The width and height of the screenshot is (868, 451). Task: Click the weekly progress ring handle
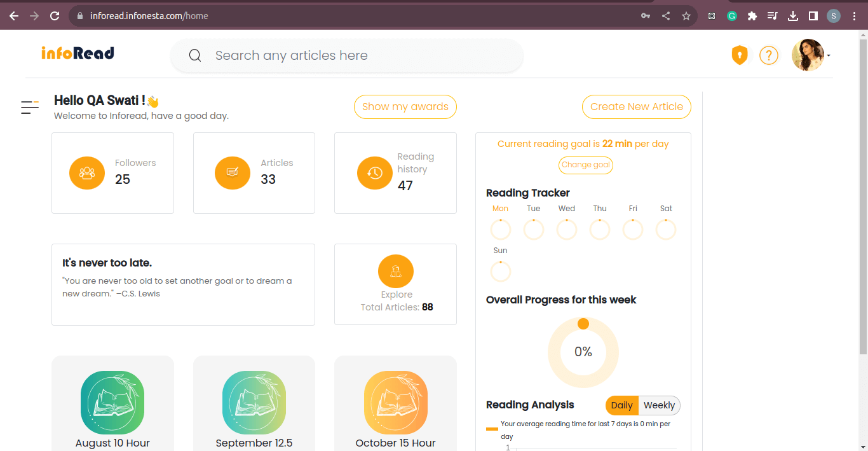583,324
